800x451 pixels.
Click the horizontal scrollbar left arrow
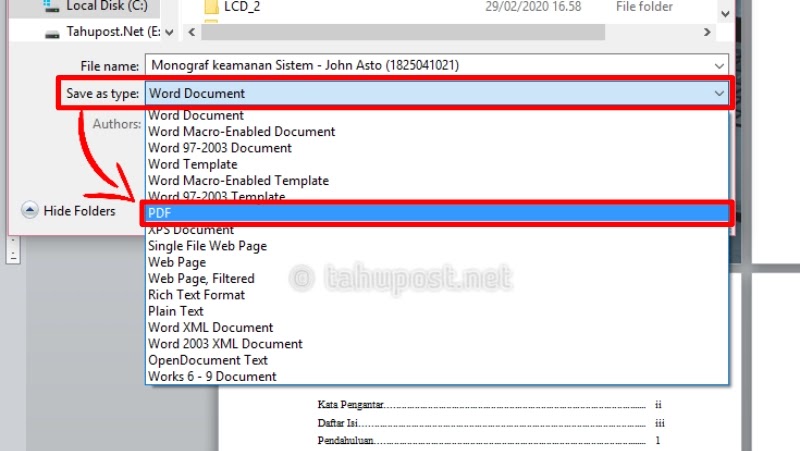(x=191, y=32)
